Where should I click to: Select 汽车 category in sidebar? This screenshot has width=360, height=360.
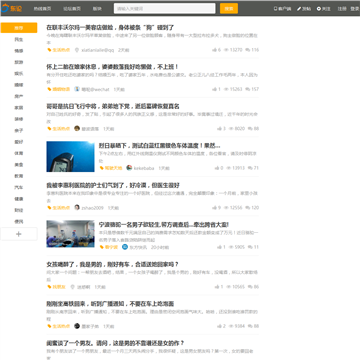[19, 187]
